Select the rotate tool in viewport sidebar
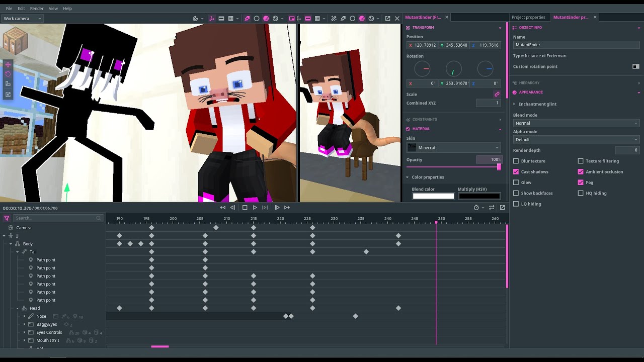 click(8, 74)
